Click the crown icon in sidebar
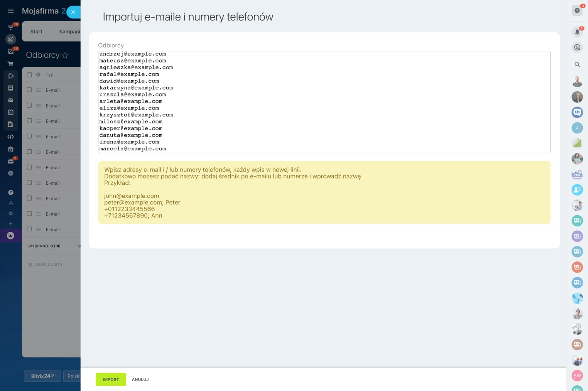 point(11,235)
